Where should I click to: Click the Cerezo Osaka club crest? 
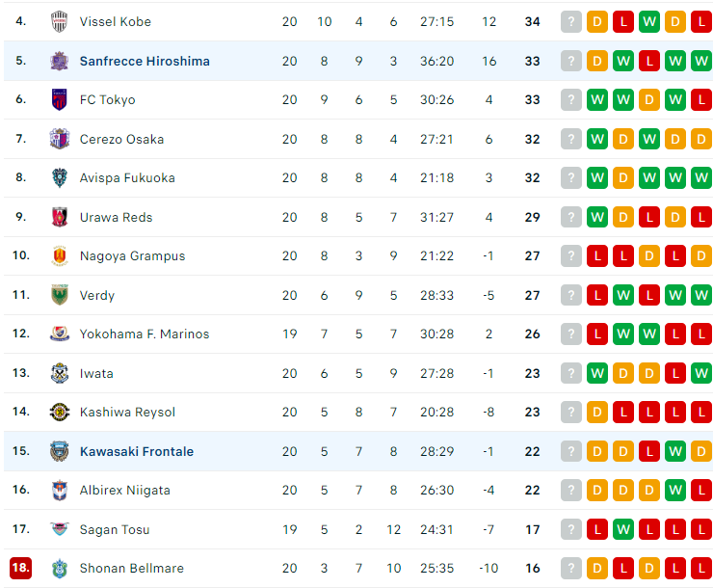(x=59, y=139)
